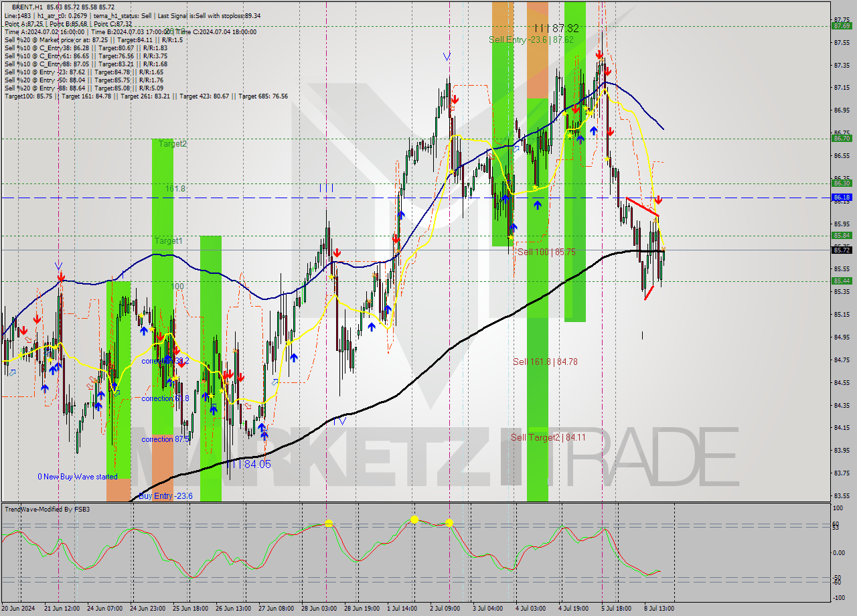
Task: Click the 'I I I 84.05' wave label
Action: point(248,464)
